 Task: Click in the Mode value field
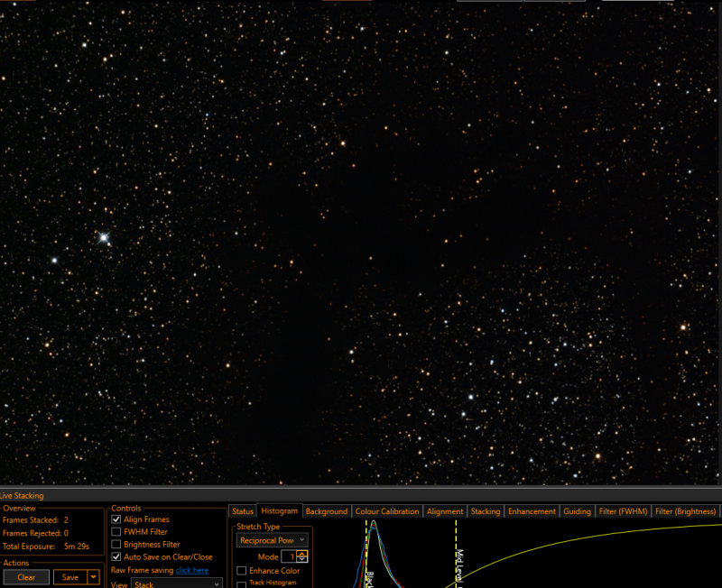[x=289, y=556]
